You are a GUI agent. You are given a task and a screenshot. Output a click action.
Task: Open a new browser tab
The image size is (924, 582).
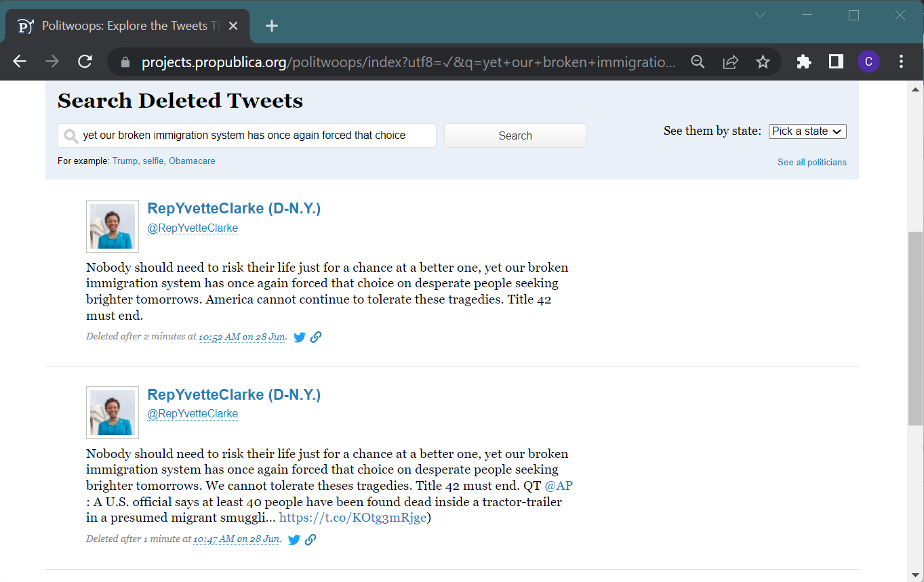click(x=272, y=26)
